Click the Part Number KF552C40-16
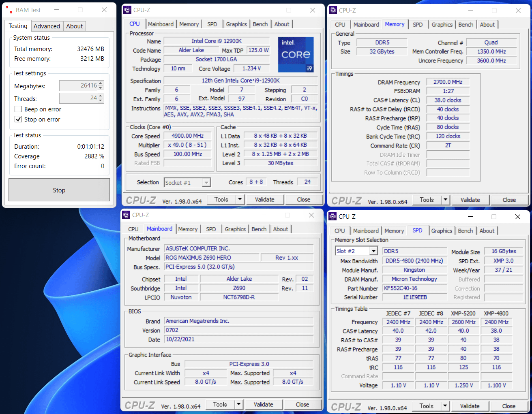532x414 pixels. pos(414,288)
